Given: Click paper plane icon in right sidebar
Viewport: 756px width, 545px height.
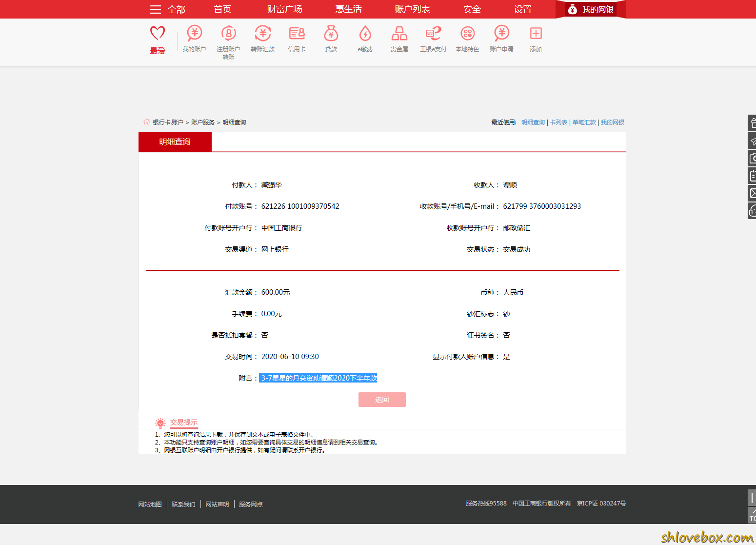Looking at the screenshot, I should pos(752,141).
